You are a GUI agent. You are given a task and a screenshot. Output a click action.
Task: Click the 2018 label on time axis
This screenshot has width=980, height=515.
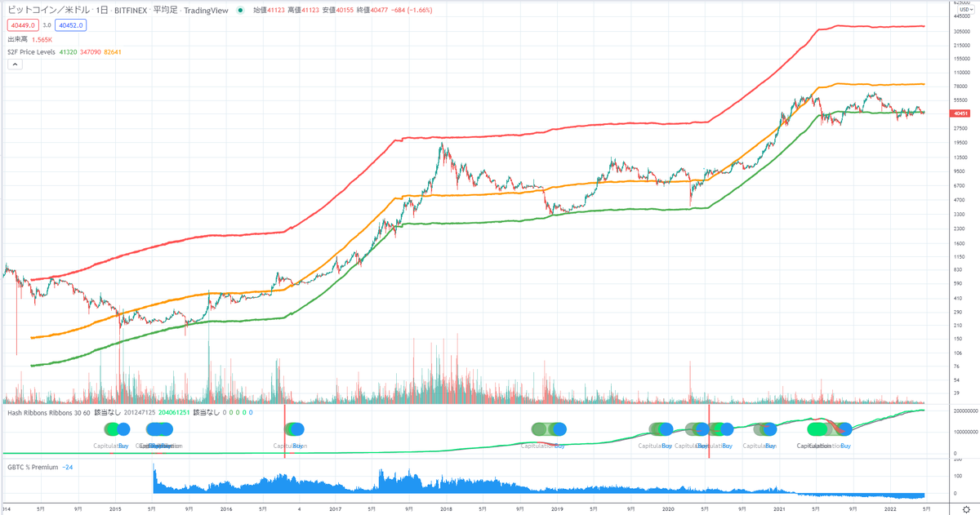(x=446, y=508)
